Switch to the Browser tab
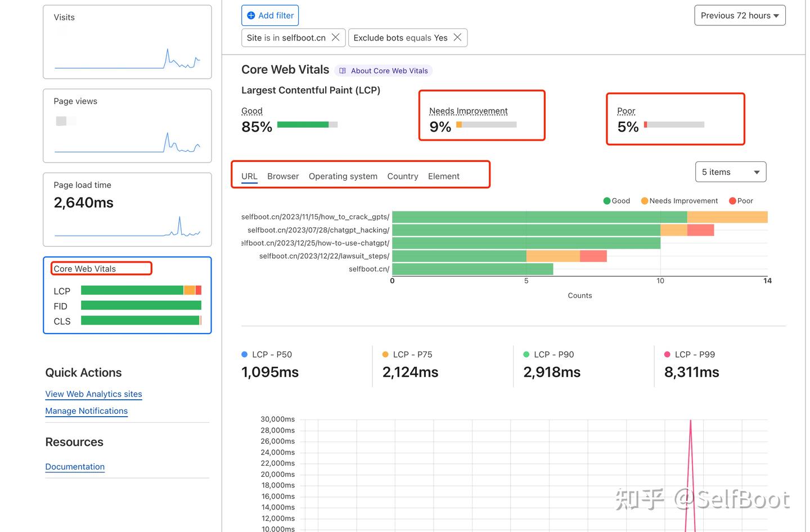Viewport: 810px width, 532px height. [282, 176]
